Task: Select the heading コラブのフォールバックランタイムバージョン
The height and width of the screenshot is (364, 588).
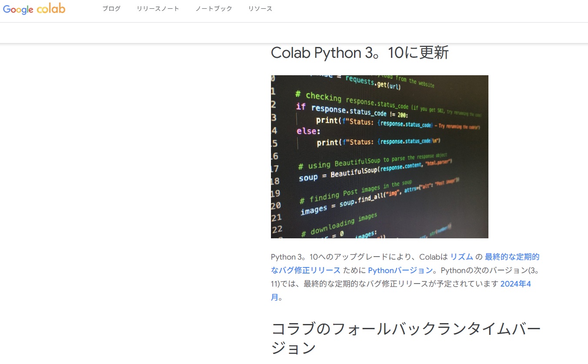Action: pos(406,338)
